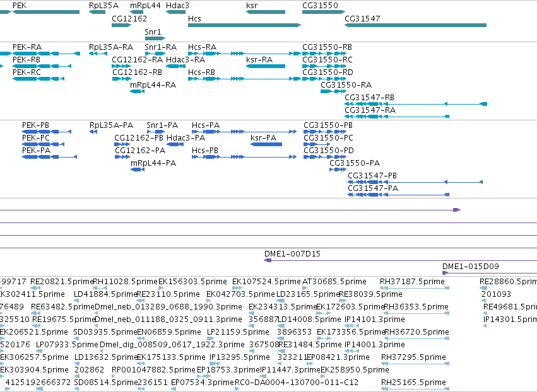This screenshot has height=392, width=537.
Task: Open the Hdac3-RA transcript label
Action: coord(186,59)
